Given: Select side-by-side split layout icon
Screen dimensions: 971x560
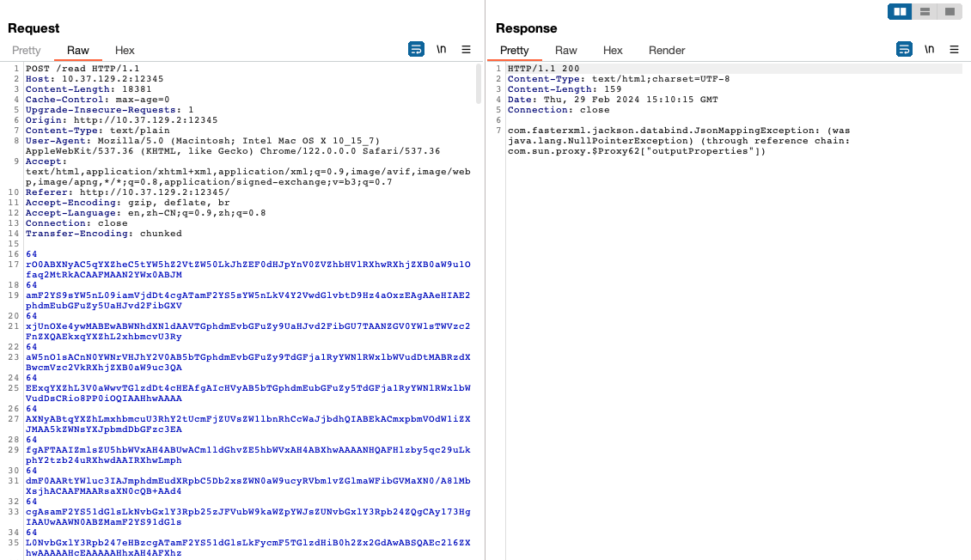Looking at the screenshot, I should tap(900, 12).
